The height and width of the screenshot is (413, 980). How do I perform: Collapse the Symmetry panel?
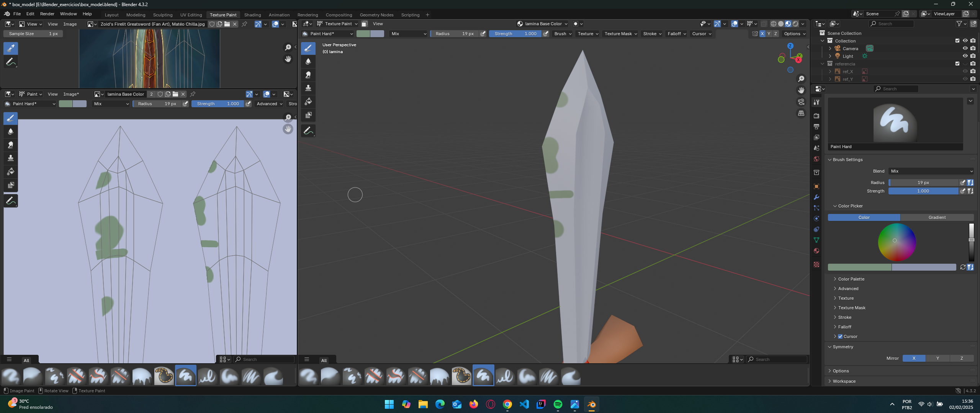[843, 347]
